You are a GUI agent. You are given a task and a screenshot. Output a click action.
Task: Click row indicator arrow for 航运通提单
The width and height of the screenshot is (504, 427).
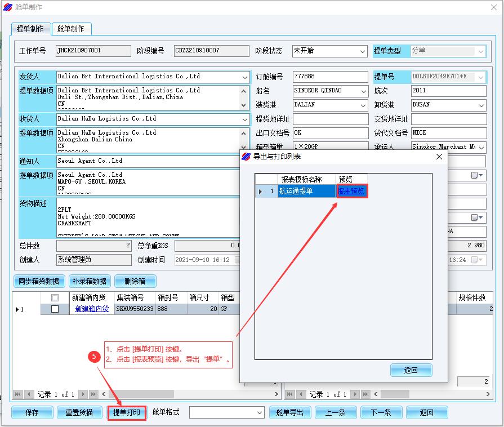[x=260, y=192]
